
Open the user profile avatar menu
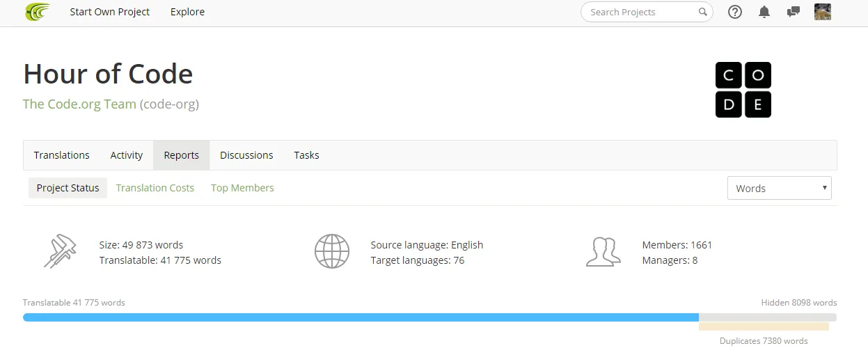(x=823, y=12)
